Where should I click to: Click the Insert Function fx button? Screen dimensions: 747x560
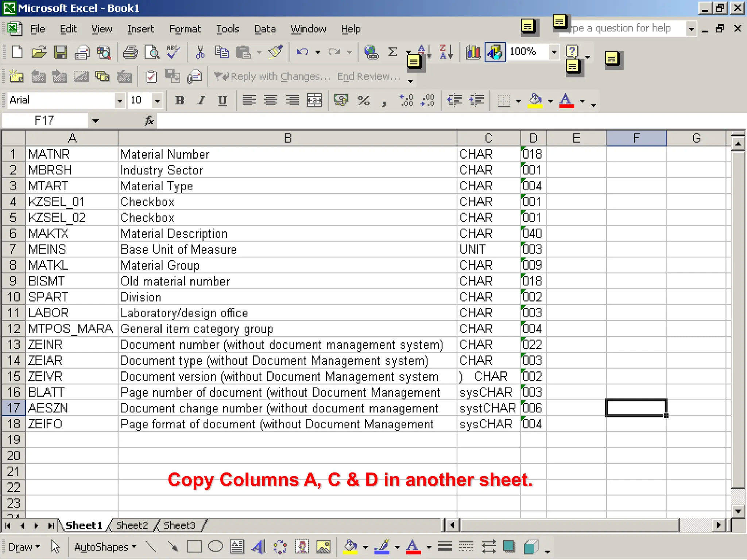tap(149, 121)
